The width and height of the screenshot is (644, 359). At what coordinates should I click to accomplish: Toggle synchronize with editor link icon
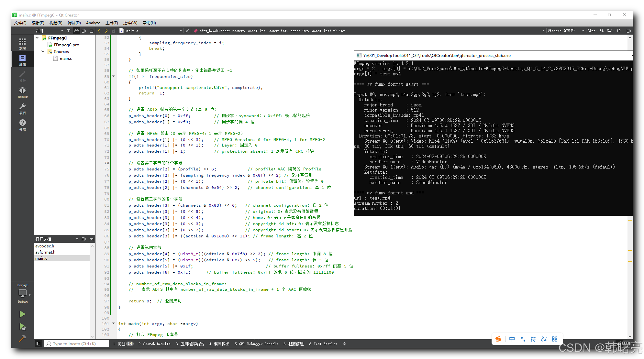tap(76, 31)
